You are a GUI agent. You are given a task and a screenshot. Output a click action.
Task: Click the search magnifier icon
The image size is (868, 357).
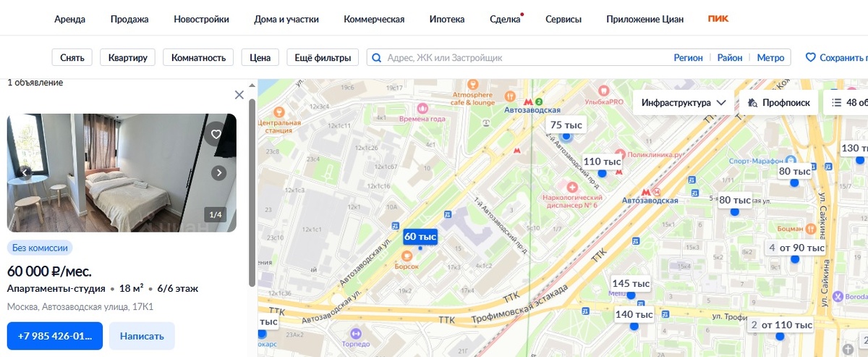376,58
